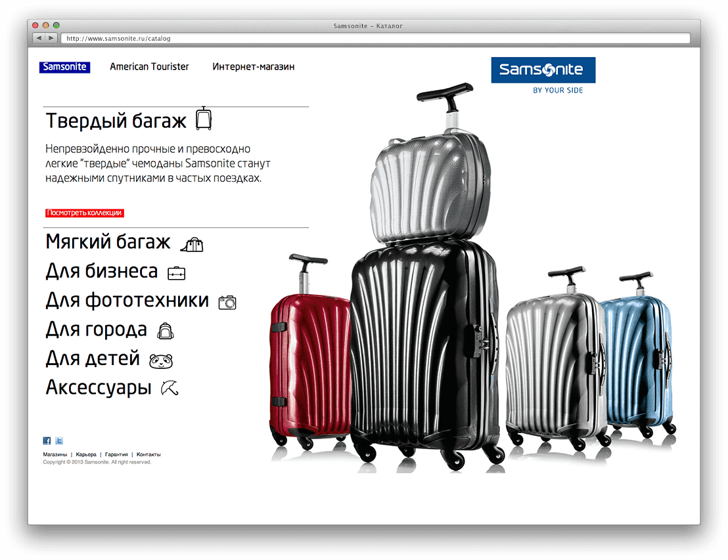Screen dimensions: 728x560
Task: Go forward with browser forward arrow
Action: [x=51, y=38]
